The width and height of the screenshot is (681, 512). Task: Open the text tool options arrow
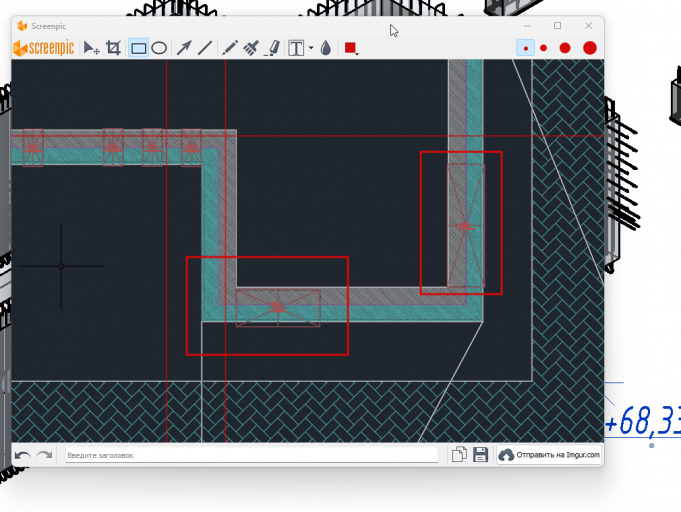311,48
